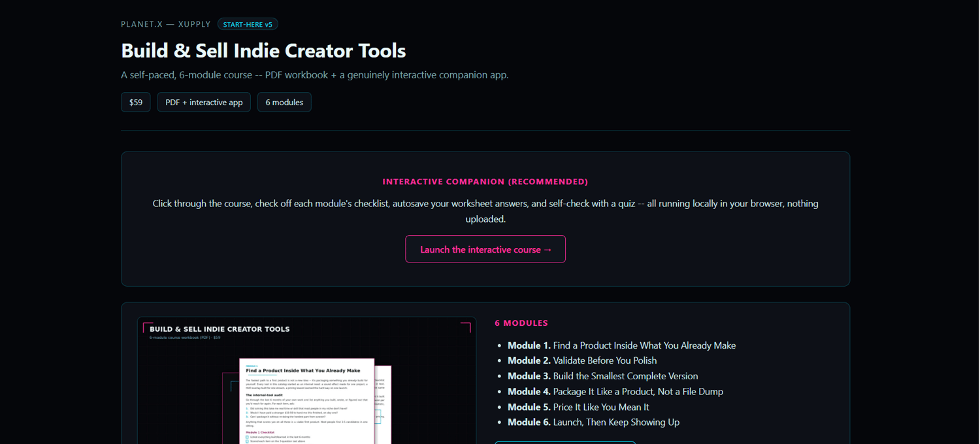Click the pink 6 MODULES section heading

tap(521, 323)
